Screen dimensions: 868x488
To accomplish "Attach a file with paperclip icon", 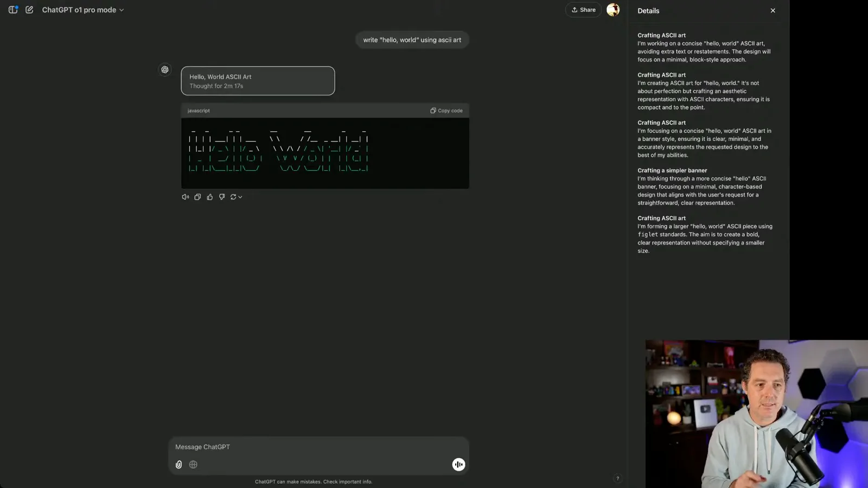I will coord(178,465).
